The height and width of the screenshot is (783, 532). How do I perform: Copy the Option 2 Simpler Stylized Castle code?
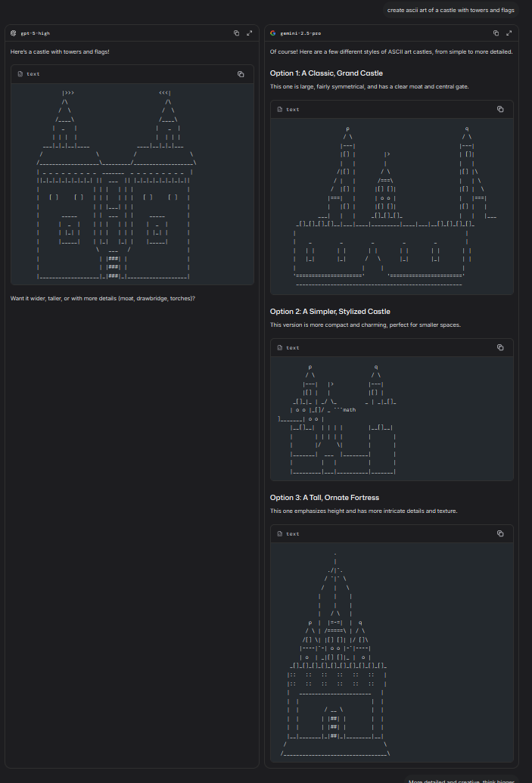point(500,347)
